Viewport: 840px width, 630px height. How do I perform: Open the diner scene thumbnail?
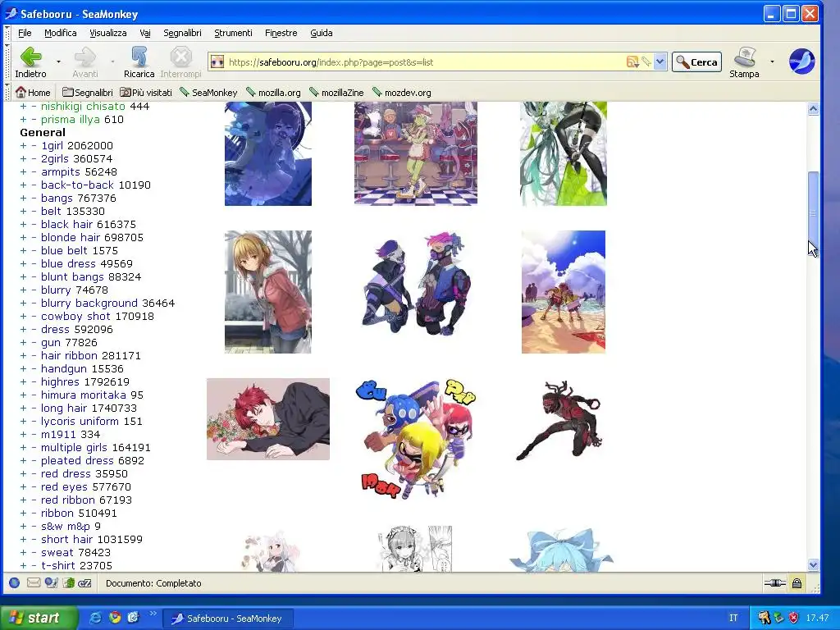click(x=416, y=153)
